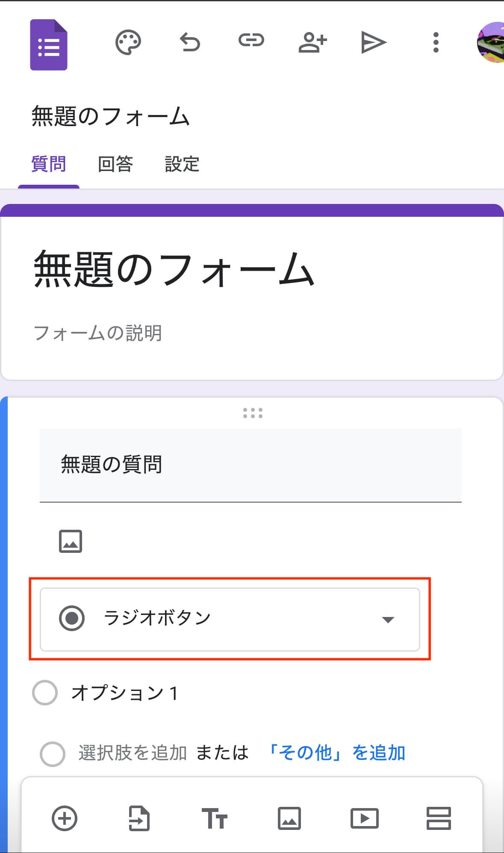Image resolution: width=504 pixels, height=853 pixels.
Task: Add image to the question
Action: click(x=71, y=541)
